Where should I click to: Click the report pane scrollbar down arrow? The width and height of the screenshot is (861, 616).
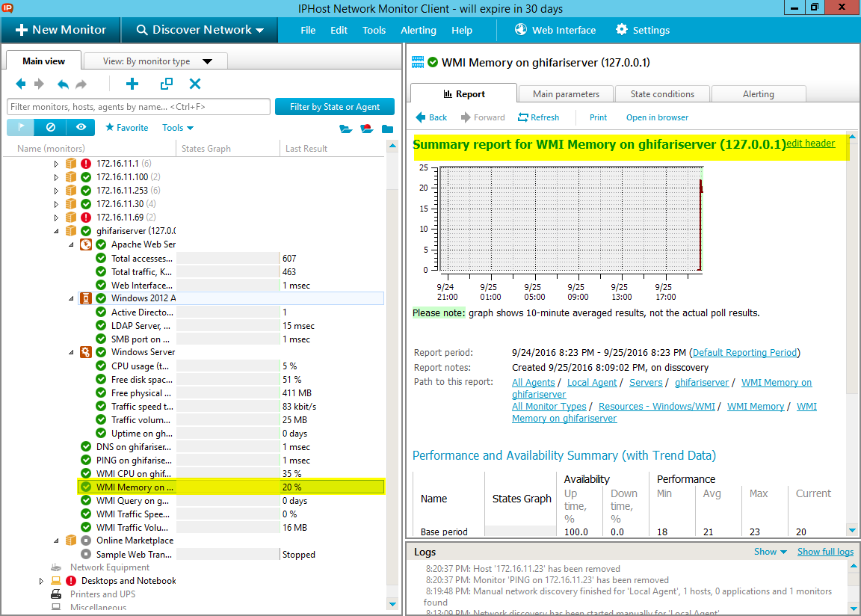tap(852, 530)
